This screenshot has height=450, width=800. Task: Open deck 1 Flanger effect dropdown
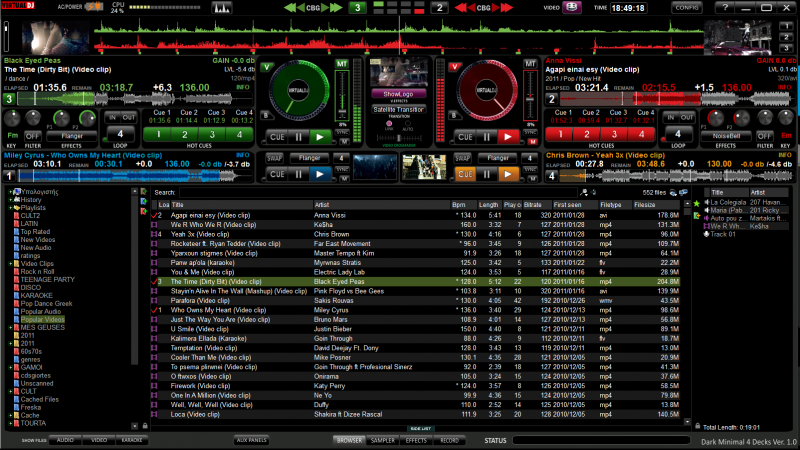coord(309,158)
